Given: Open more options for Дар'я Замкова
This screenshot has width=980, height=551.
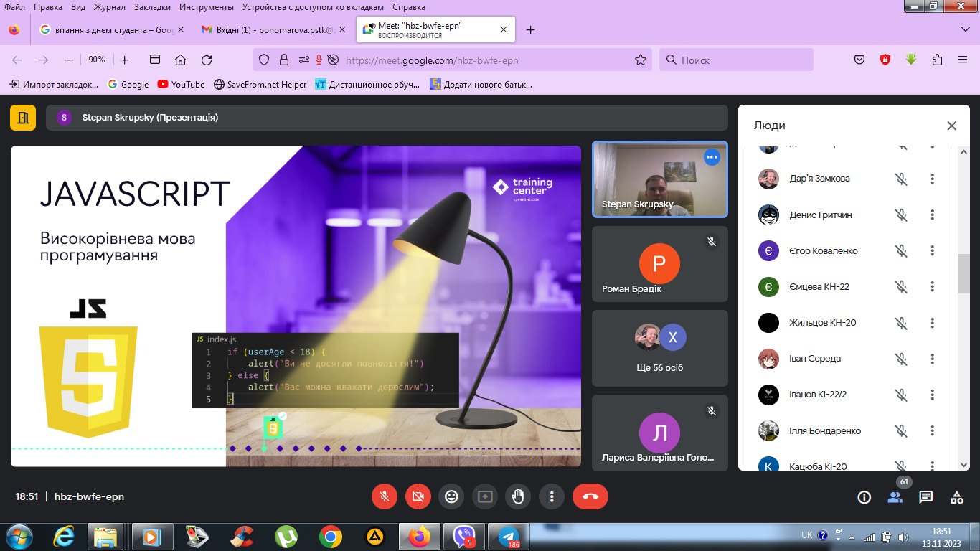Looking at the screenshot, I should tap(932, 179).
